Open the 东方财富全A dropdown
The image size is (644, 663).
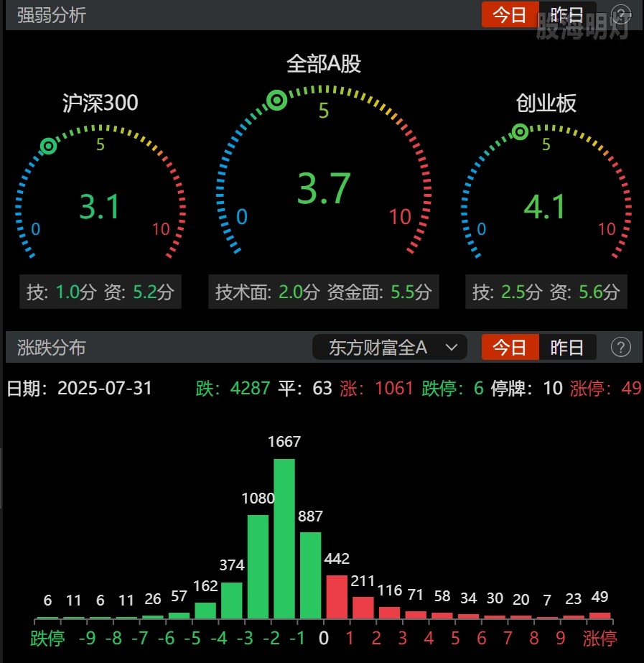click(x=389, y=348)
